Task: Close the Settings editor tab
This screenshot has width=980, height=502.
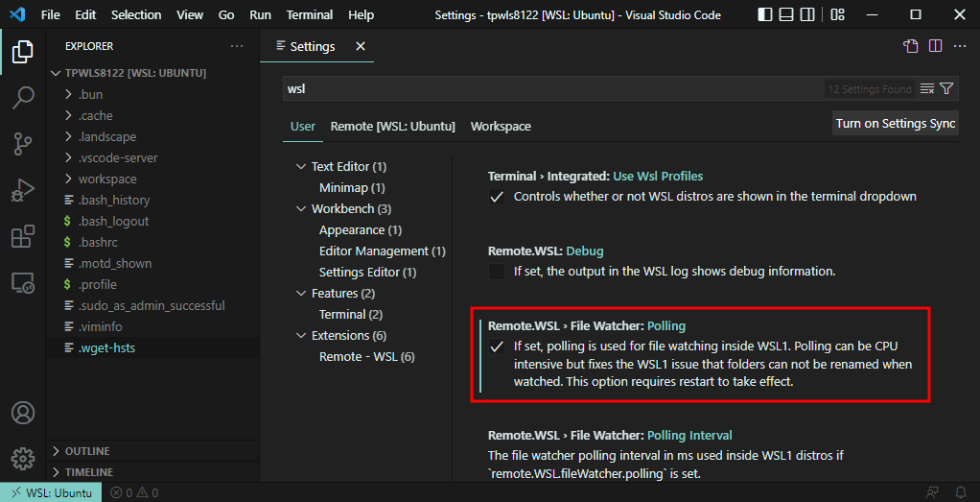Action: 360,46
